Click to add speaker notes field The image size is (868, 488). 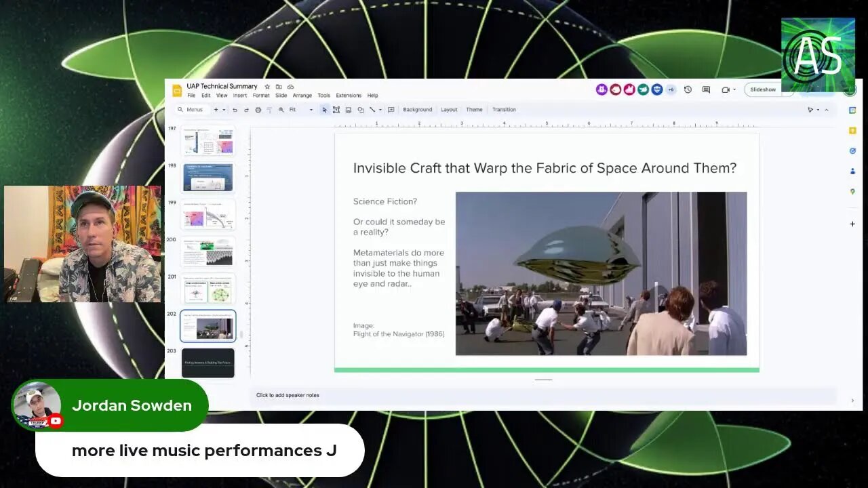point(542,395)
